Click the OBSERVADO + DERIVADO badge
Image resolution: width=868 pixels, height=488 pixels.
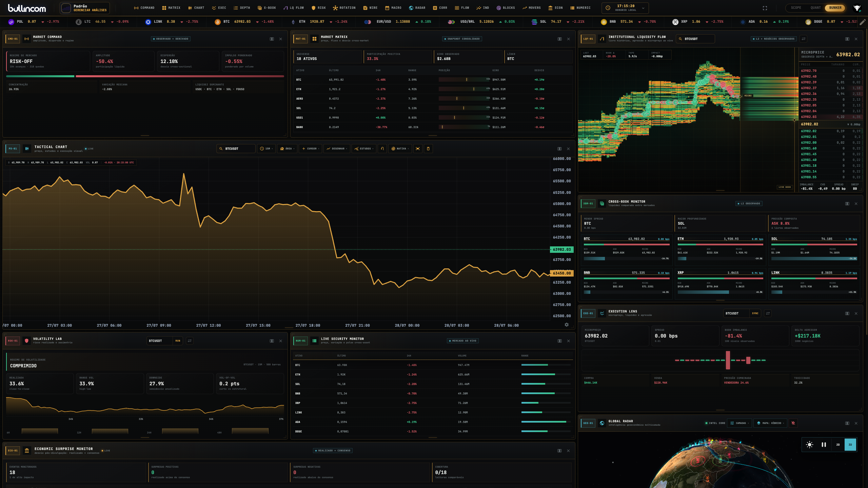click(x=171, y=39)
